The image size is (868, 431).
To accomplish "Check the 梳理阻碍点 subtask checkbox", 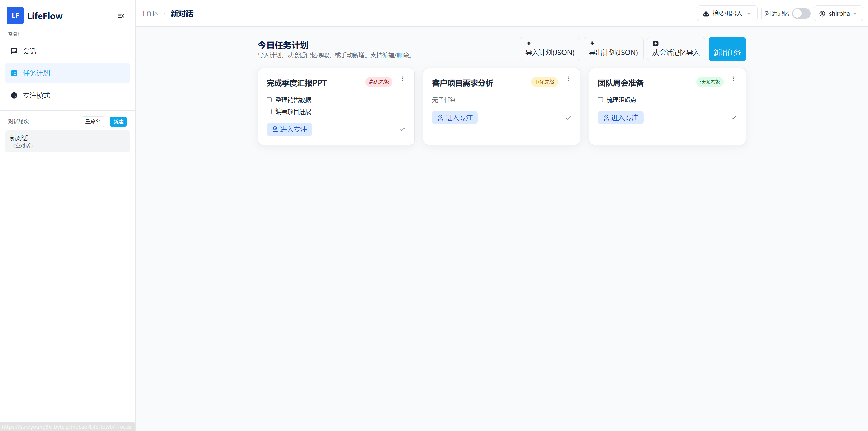I will (600, 100).
